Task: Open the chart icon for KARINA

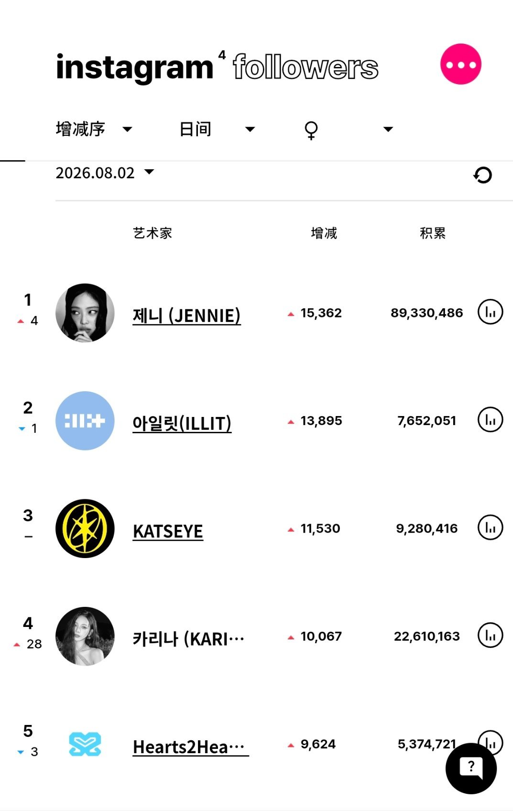Action: (490, 635)
